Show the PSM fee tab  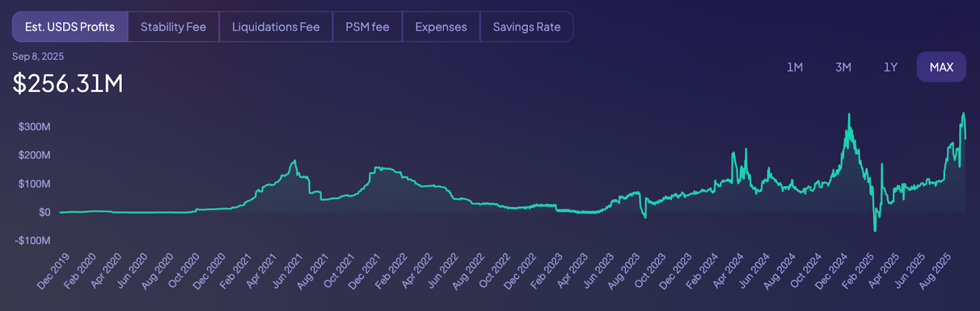tap(367, 27)
